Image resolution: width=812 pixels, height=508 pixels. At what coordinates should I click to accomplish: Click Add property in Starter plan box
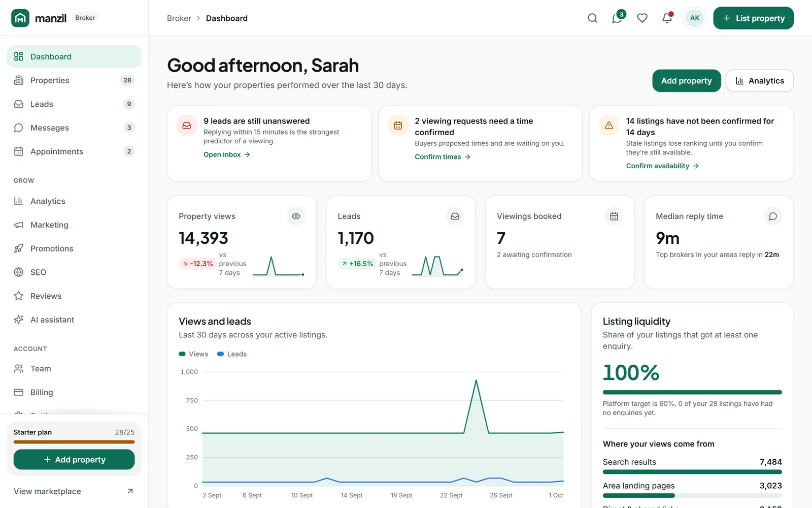tap(74, 460)
